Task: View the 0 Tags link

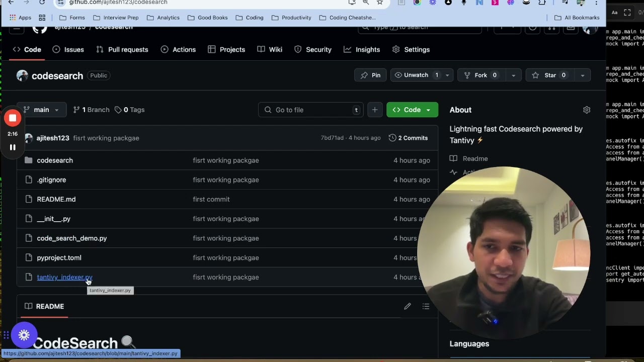Action: pyautogui.click(x=130, y=110)
